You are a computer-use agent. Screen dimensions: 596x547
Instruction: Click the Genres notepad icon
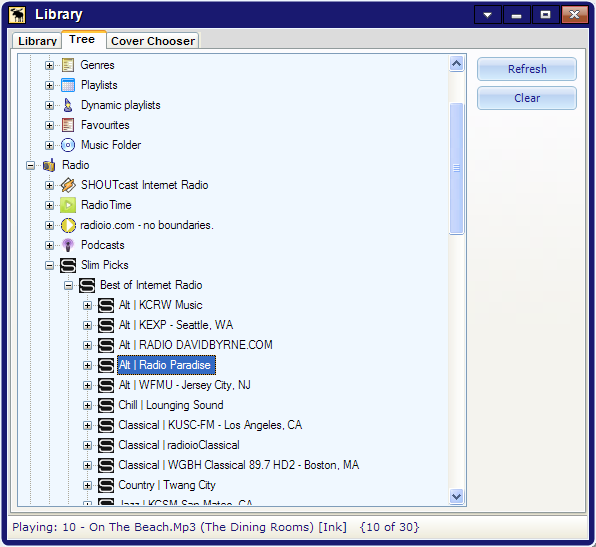point(68,65)
